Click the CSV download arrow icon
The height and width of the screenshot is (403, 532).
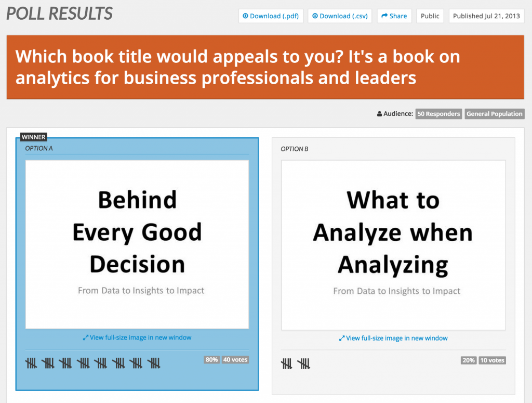pyautogui.click(x=315, y=16)
